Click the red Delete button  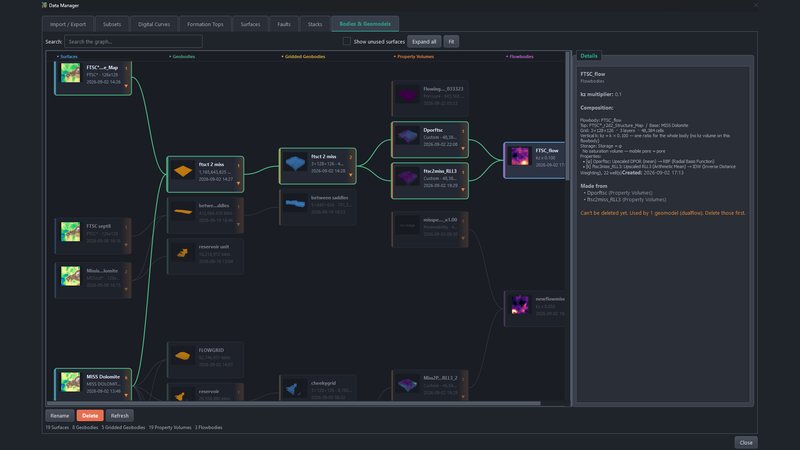[90, 415]
